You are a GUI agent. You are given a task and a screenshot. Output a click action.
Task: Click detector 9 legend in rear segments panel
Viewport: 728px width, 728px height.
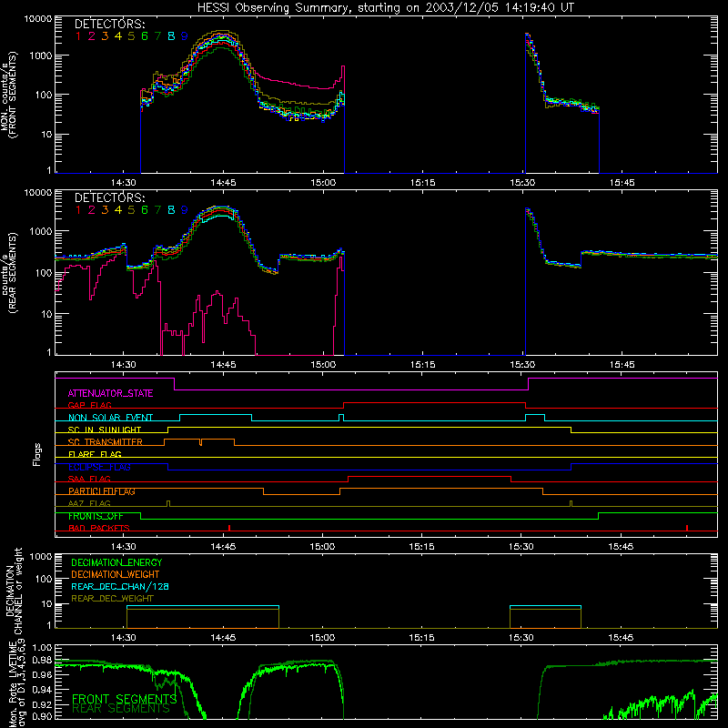(x=185, y=210)
